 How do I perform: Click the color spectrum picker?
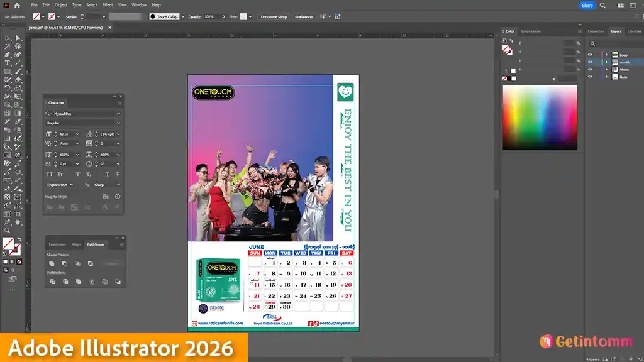(x=540, y=118)
